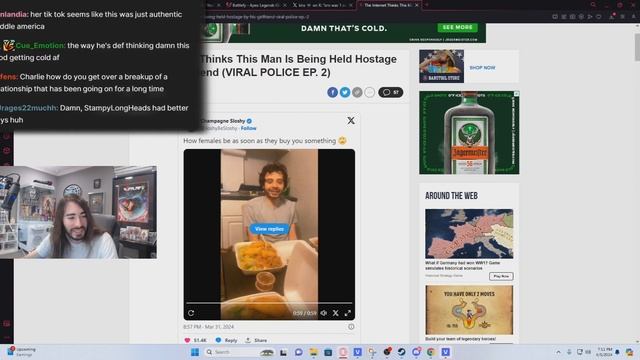Open the tweet info circle icon
This screenshot has height=360, width=640.
pos(351,327)
